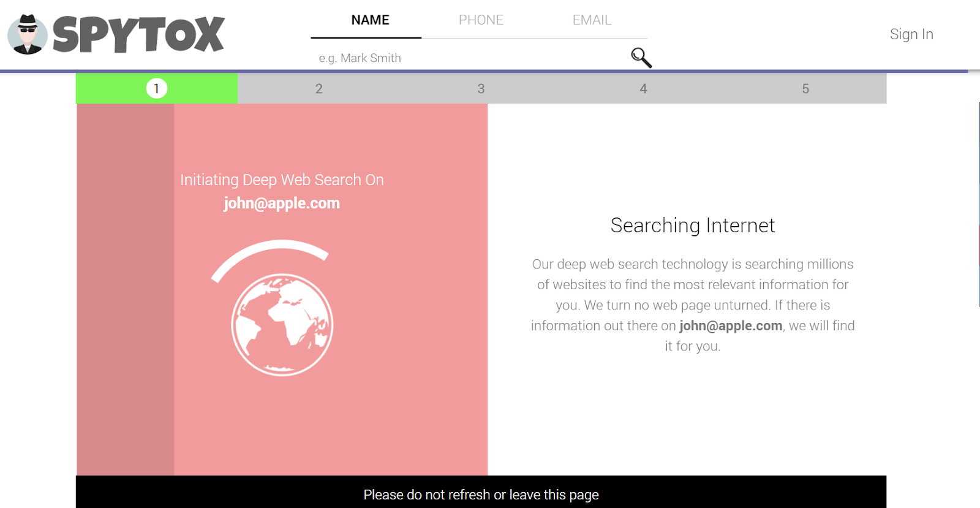Click 'Initiating Deep Web Search On' text
This screenshot has height=508, width=980.
pyautogui.click(x=282, y=180)
